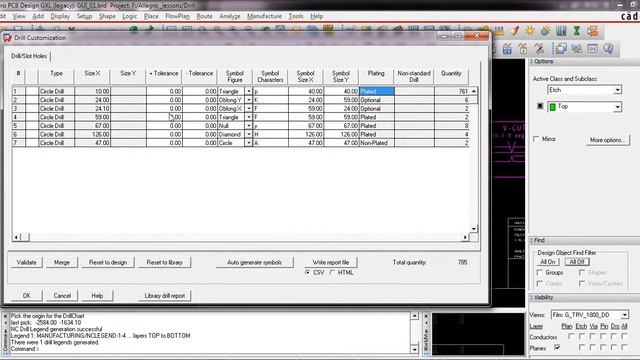This screenshot has height=360, width=640.
Task: Select the Drill/Slot Holes tab
Action: pos(29,56)
